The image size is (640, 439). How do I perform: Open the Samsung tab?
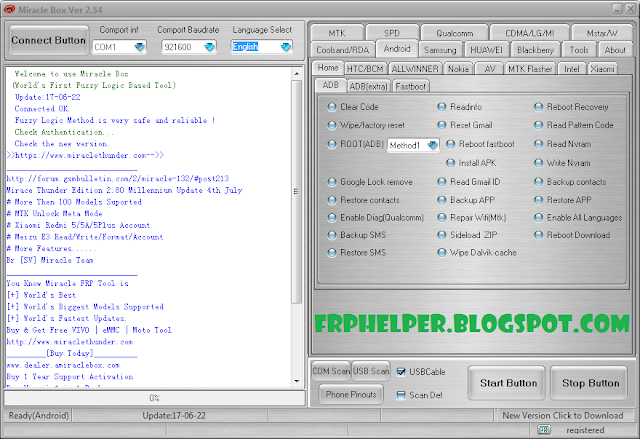pos(440,50)
